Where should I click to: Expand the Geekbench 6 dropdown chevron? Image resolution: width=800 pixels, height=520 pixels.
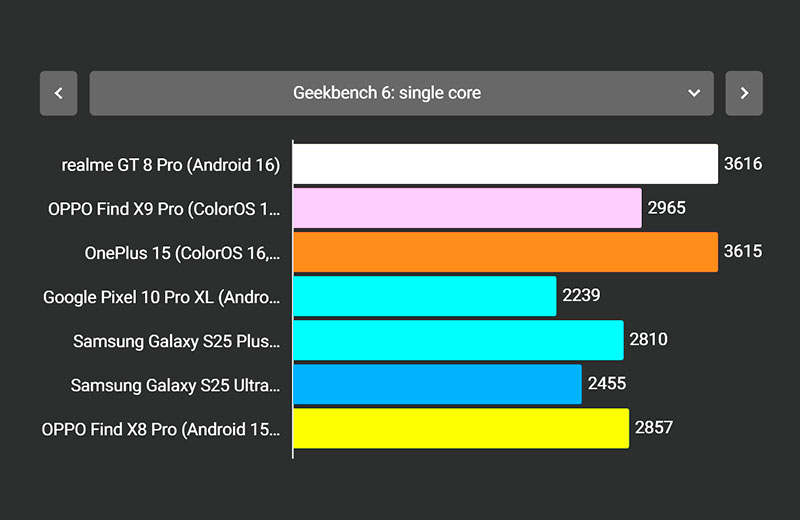[694, 93]
